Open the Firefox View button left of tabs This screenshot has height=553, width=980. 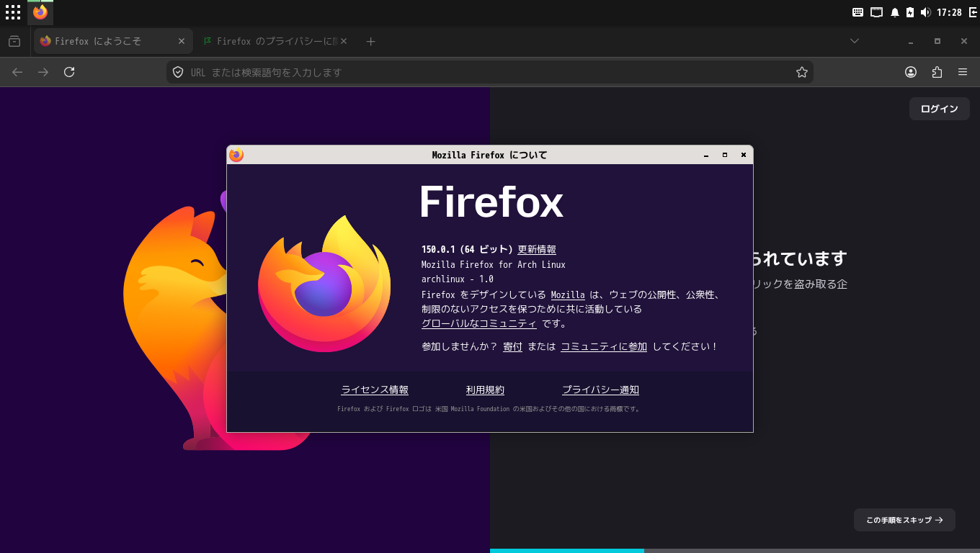pos(14,42)
